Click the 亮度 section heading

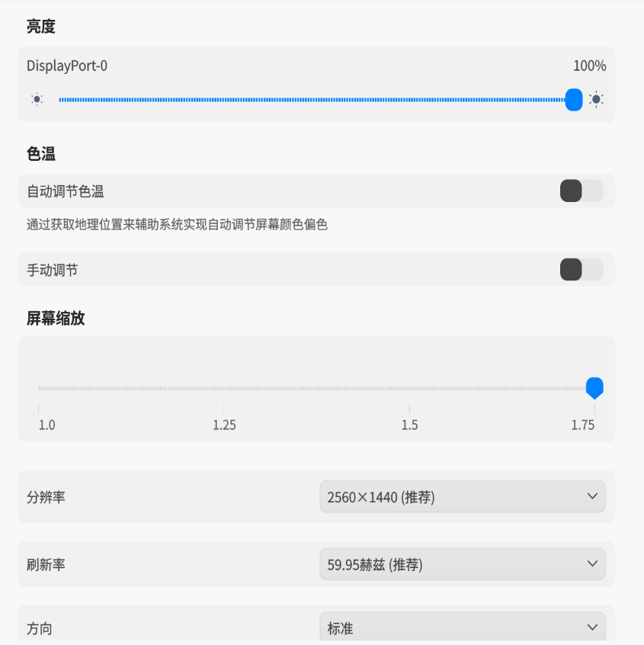pos(41,27)
